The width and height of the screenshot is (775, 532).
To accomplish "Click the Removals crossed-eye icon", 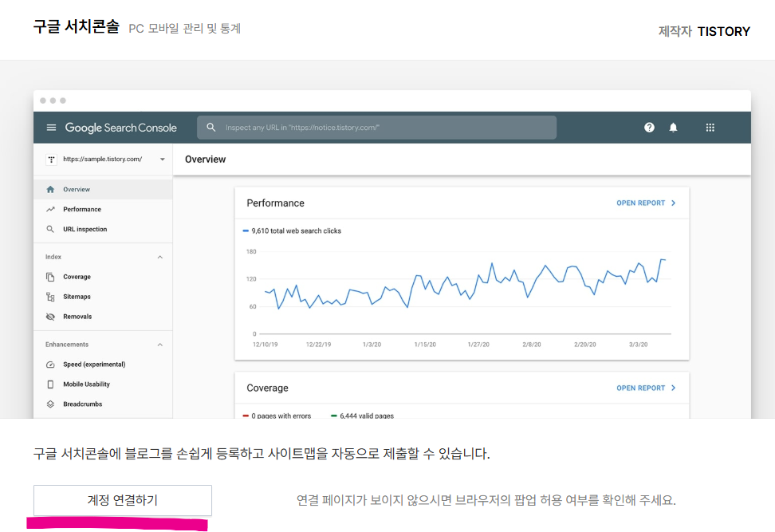I will 50,317.
